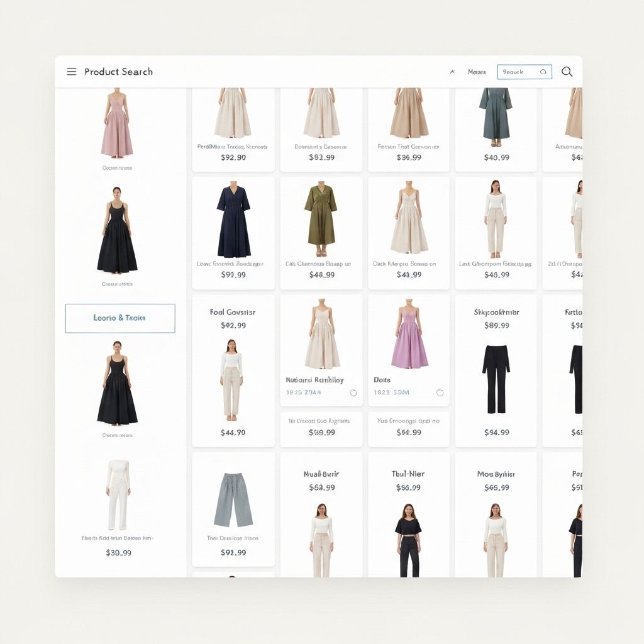Click the small star icon in header
644x644 pixels.
pyautogui.click(x=452, y=72)
